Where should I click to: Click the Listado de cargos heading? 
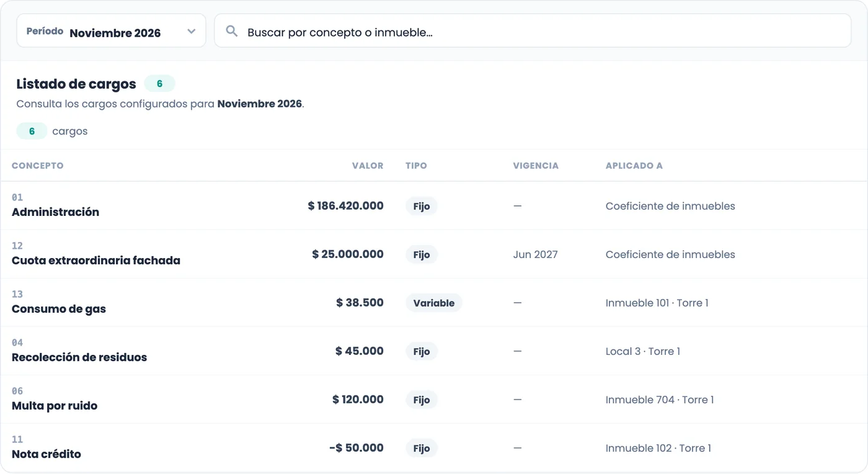(x=76, y=84)
